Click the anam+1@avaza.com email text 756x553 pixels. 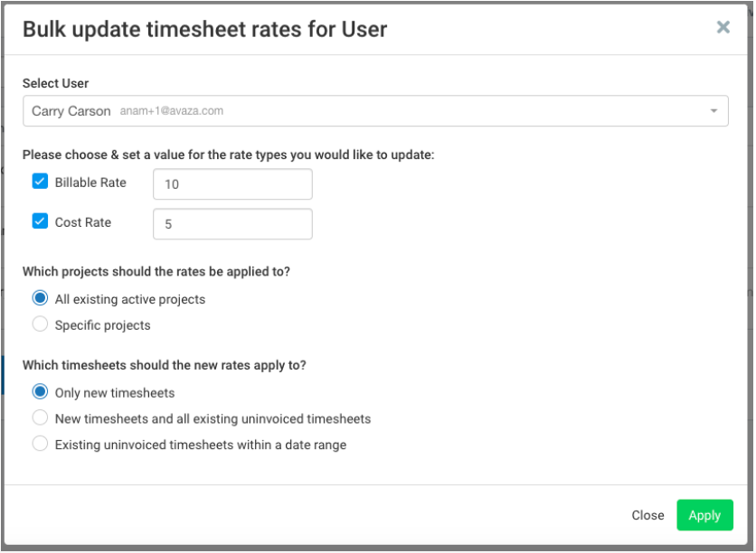pos(171,111)
